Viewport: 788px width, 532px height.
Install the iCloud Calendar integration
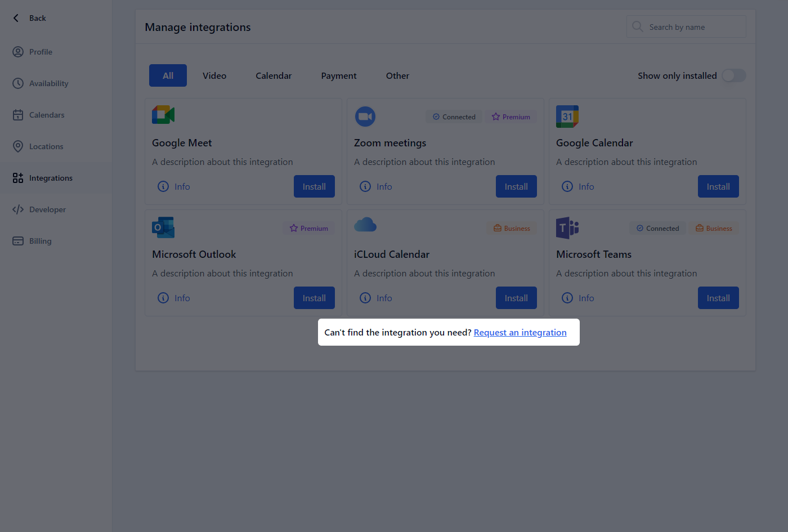click(516, 298)
